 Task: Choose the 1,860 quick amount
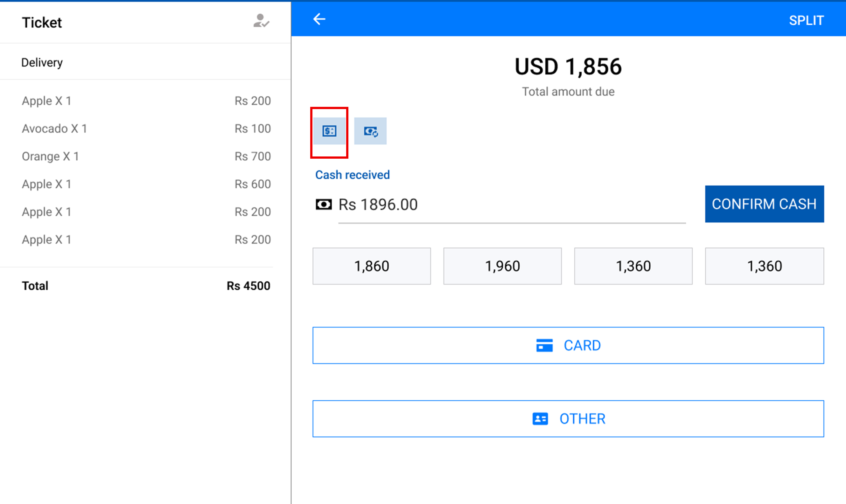[x=372, y=266]
